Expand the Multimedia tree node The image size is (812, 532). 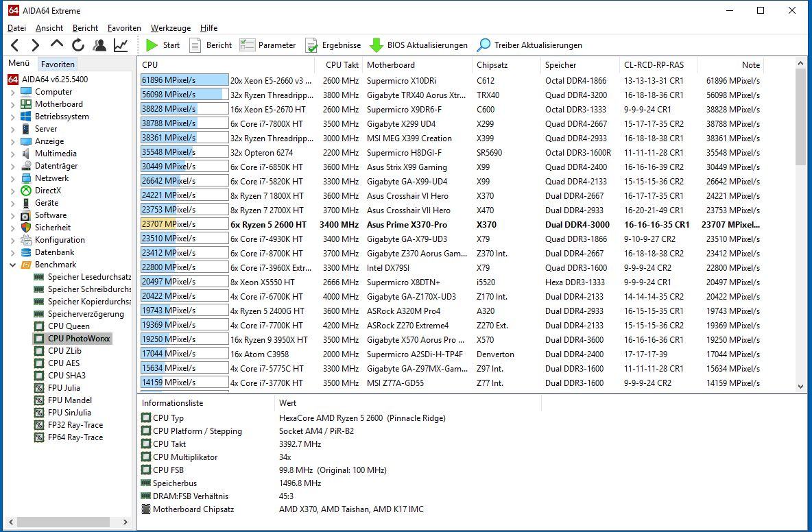tap(13, 154)
